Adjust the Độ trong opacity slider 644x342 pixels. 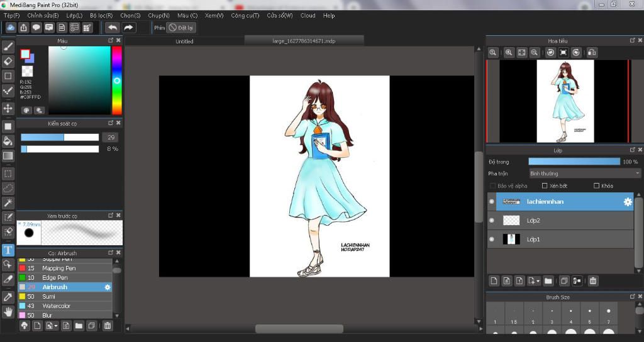[x=574, y=162]
